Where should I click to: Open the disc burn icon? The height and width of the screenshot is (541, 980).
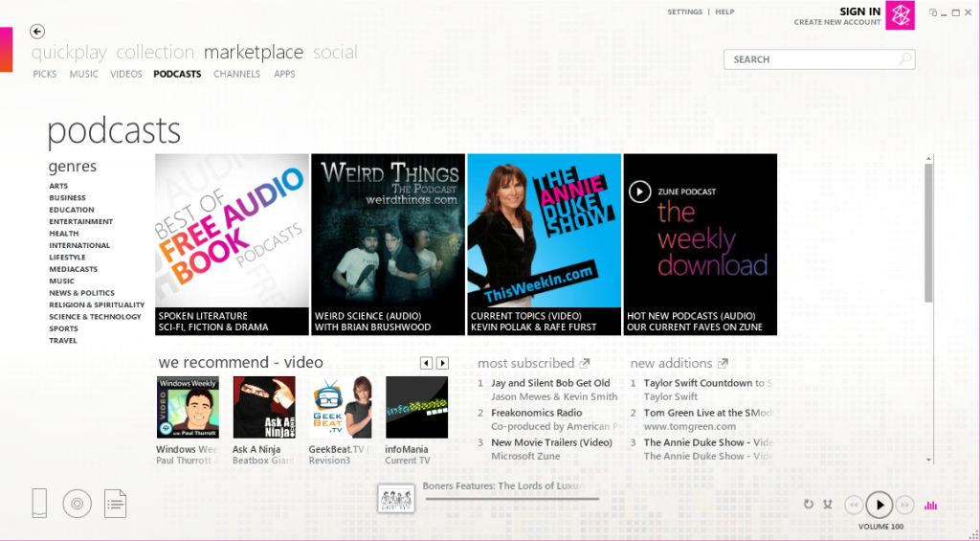[77, 504]
